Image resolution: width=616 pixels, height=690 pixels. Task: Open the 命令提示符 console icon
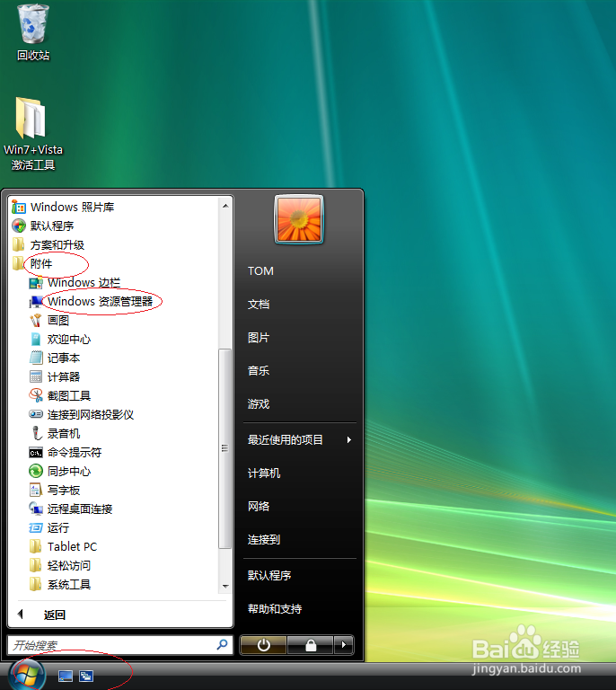[36, 453]
